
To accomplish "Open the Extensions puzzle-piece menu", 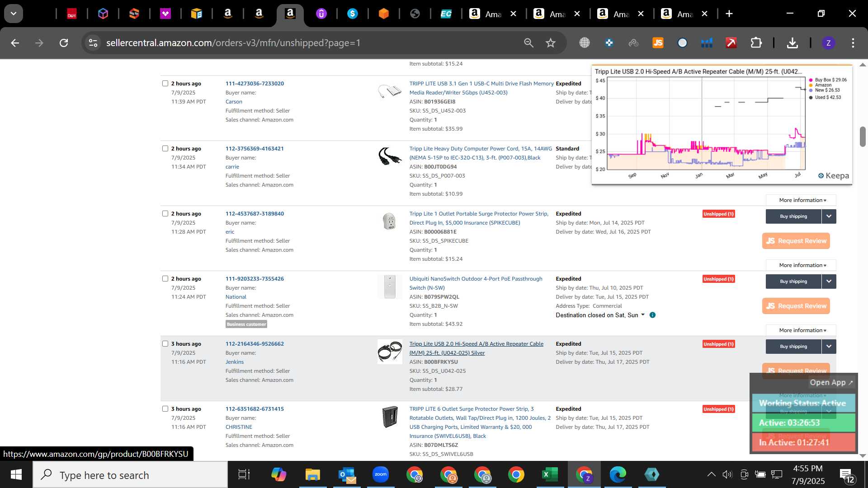I will [756, 43].
